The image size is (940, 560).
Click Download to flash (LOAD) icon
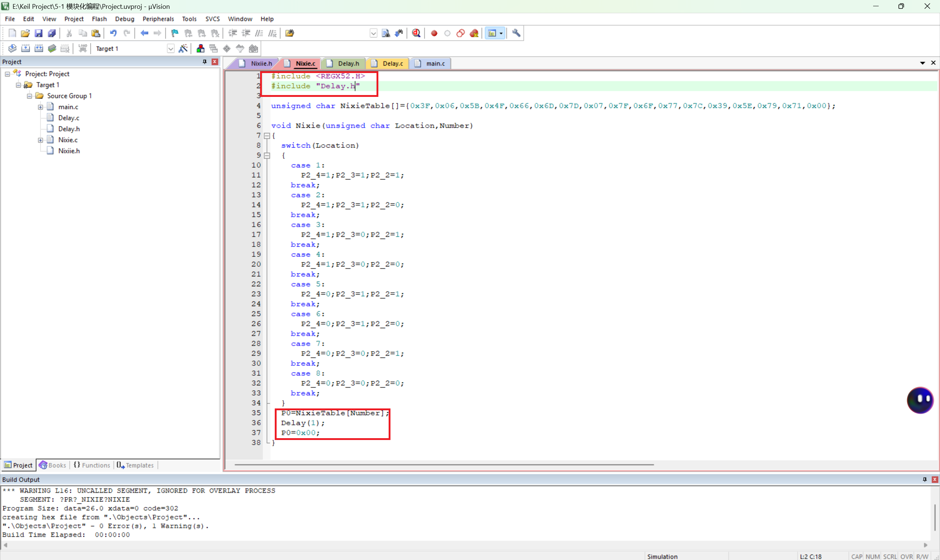[x=83, y=48]
